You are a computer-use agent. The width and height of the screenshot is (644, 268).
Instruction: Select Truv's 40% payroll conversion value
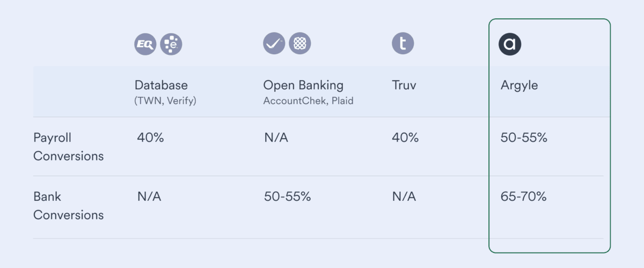pos(405,137)
